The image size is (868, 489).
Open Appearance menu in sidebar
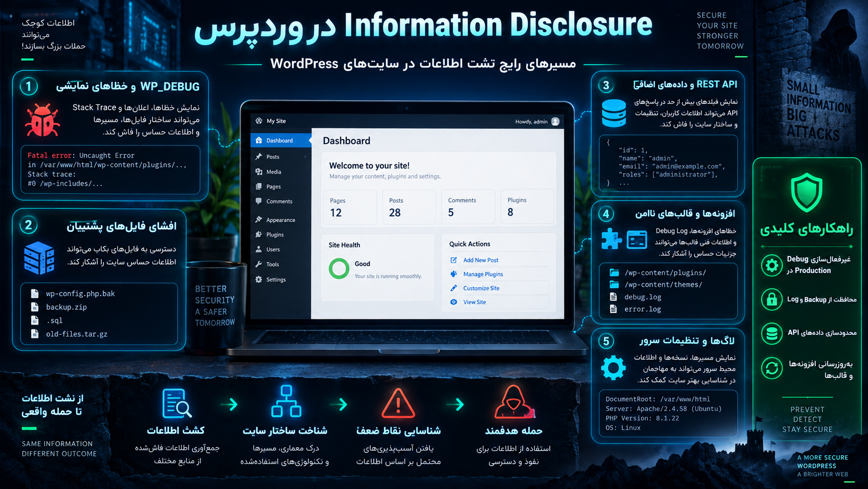[281, 220]
